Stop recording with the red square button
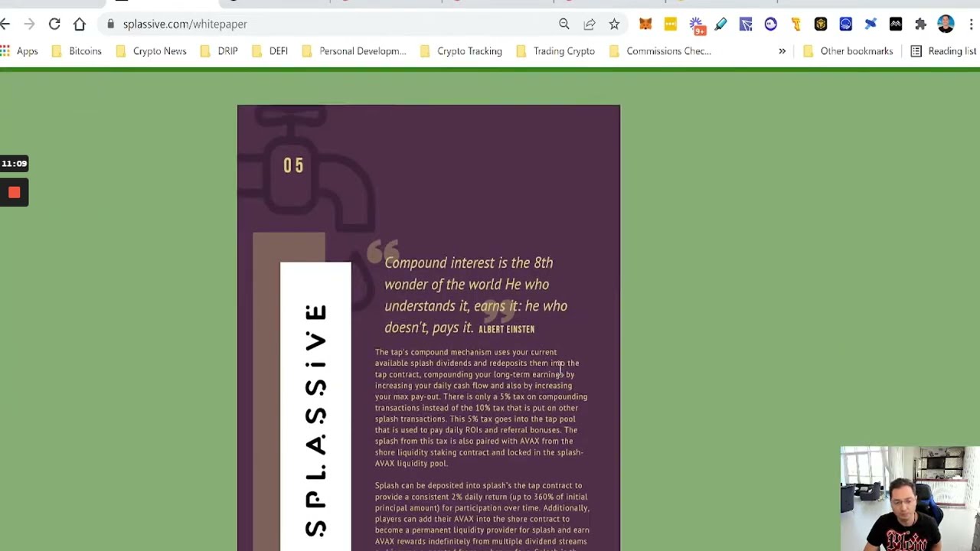The width and height of the screenshot is (980, 551). click(14, 193)
